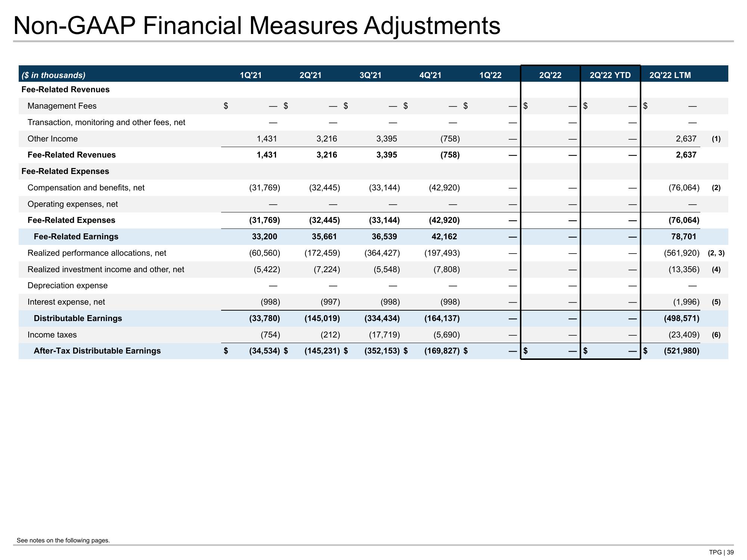The height and width of the screenshot is (560, 747).
Task: Click interest expense value (997)
Action: click(x=330, y=302)
